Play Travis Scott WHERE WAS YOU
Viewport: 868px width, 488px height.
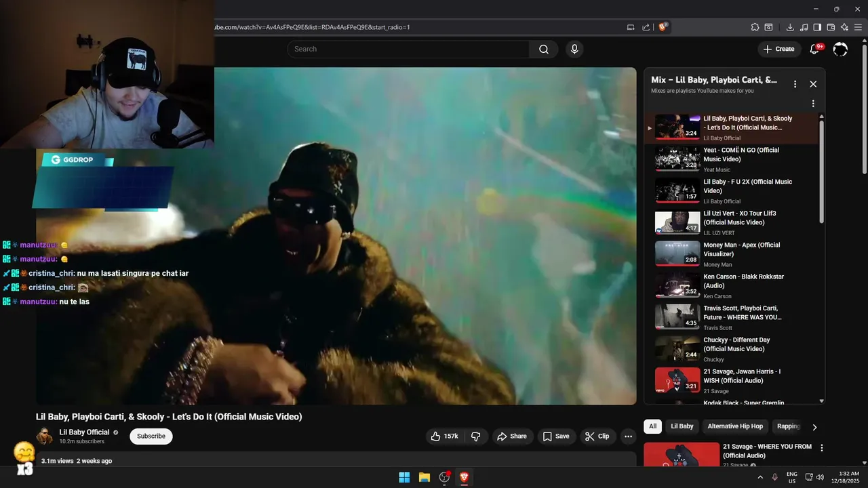[x=732, y=317]
